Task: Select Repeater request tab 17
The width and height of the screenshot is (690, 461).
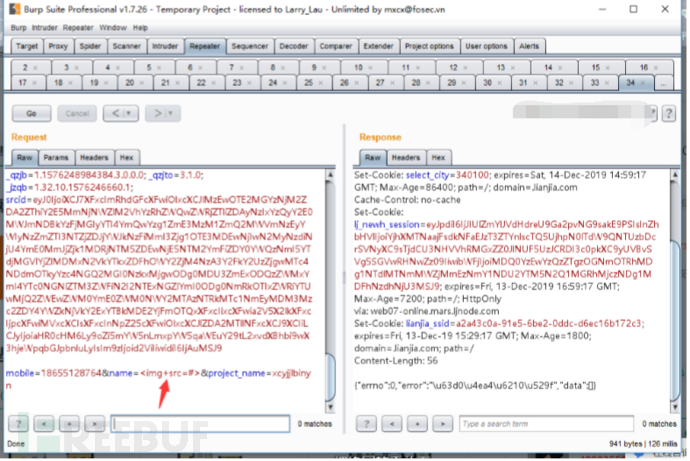Action: (x=22, y=83)
